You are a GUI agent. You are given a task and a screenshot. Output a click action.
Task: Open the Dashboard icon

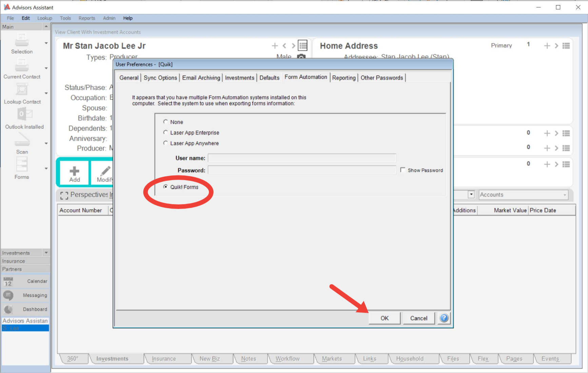click(x=8, y=309)
